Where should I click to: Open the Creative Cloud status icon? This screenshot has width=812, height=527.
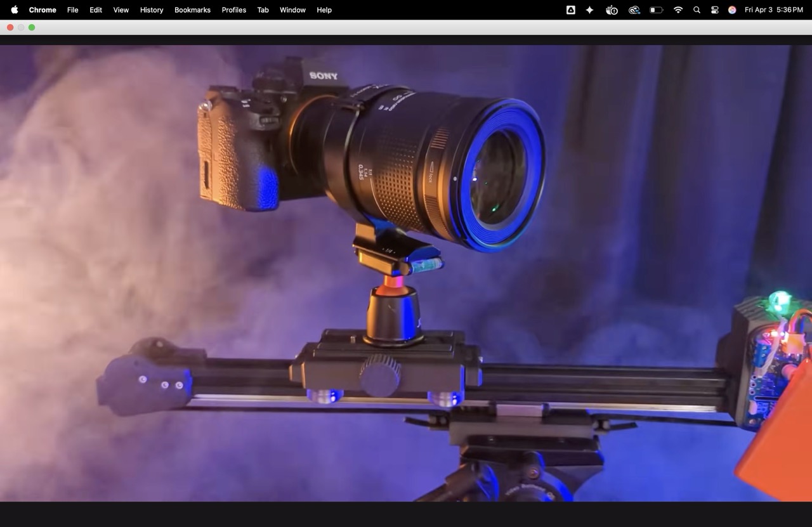coord(634,10)
